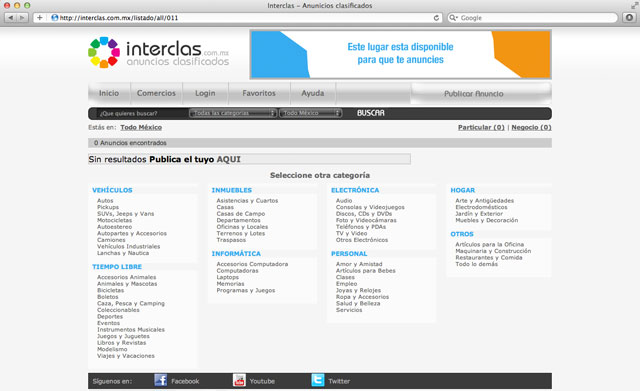640x391 pixels.
Task: Open the Twitter bird icon in footer
Action: pyautogui.click(x=318, y=380)
